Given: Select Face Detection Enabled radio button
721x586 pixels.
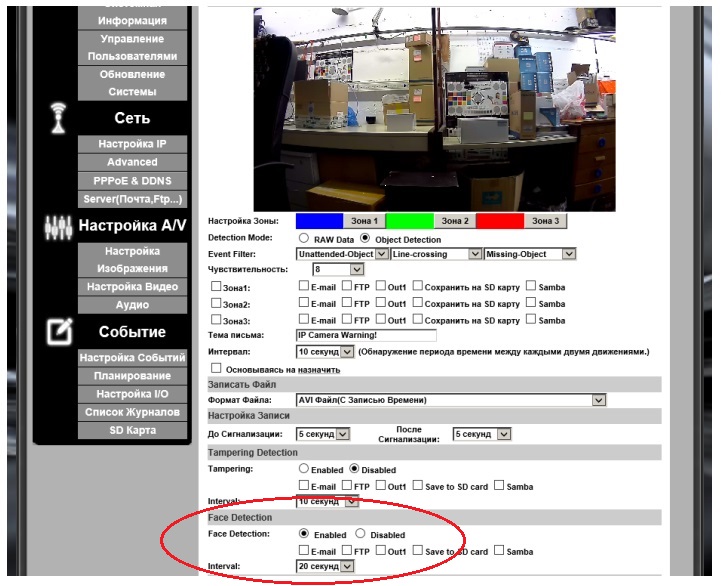Looking at the screenshot, I should 303,534.
